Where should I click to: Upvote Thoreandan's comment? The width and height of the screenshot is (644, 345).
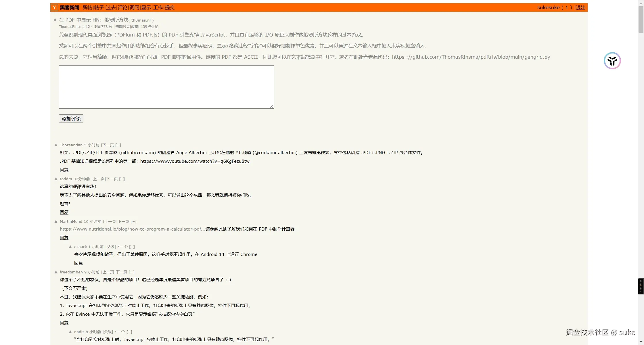tap(56, 145)
